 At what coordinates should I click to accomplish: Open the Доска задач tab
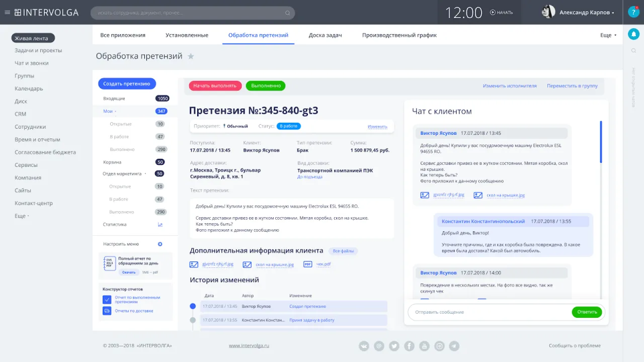tap(325, 35)
